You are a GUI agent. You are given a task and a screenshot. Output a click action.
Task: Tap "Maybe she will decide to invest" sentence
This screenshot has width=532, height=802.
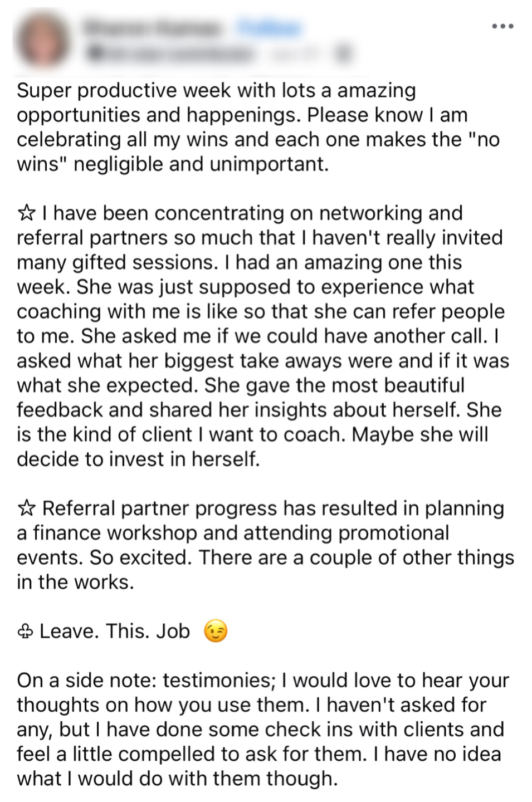(x=252, y=447)
